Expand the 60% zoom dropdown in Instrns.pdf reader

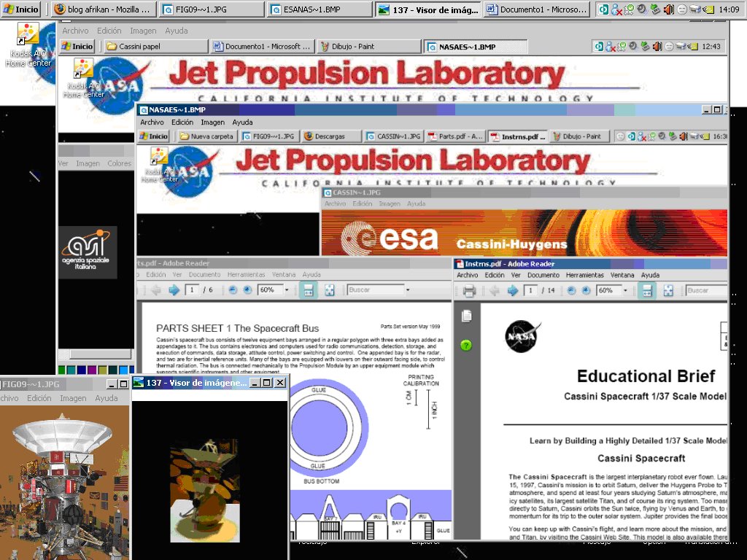[625, 290]
